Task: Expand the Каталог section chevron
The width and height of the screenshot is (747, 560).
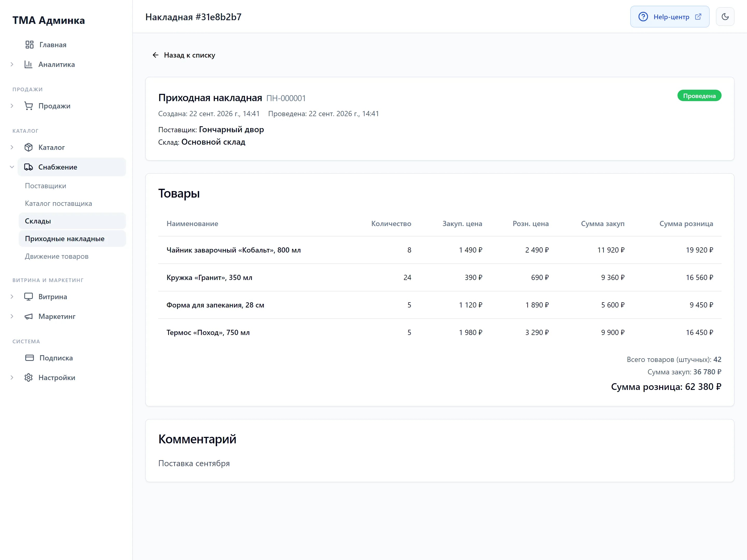Action: [12, 147]
